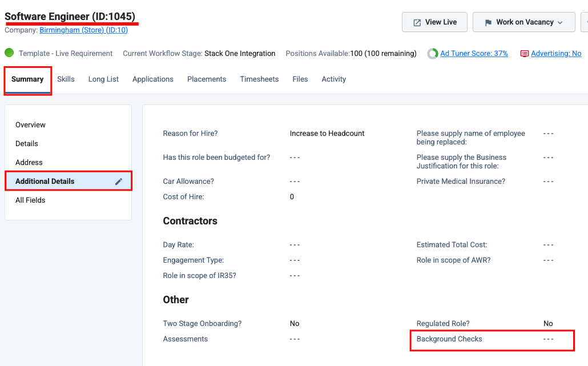
Task: Switch to the Applications tab
Action: (152, 79)
